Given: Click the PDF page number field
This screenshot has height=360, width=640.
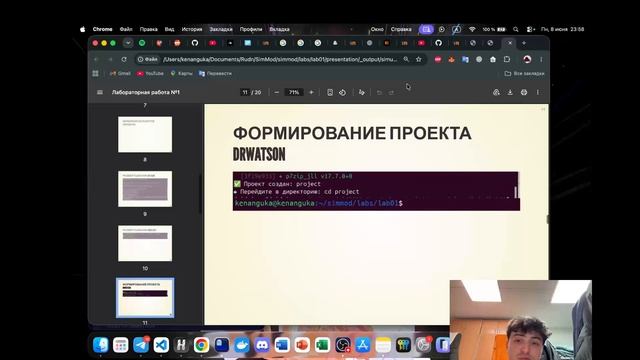Looking at the screenshot, I should click(245, 92).
